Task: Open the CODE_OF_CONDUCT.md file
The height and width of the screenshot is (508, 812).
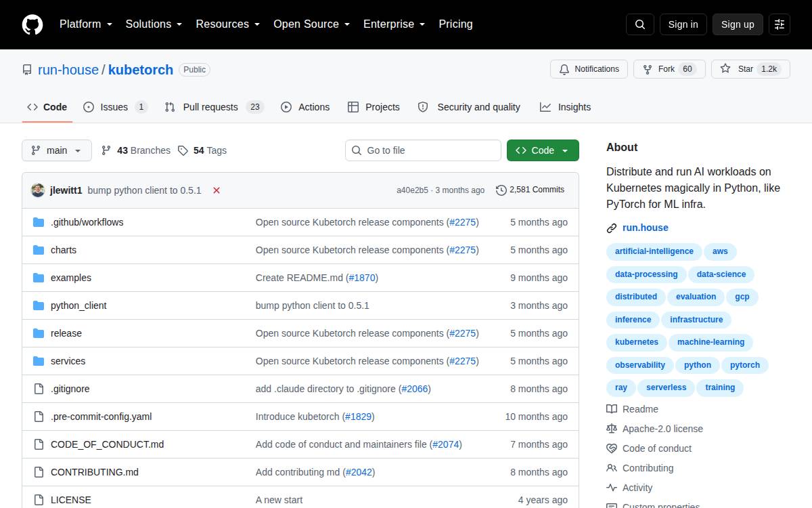Action: pyautogui.click(x=108, y=444)
